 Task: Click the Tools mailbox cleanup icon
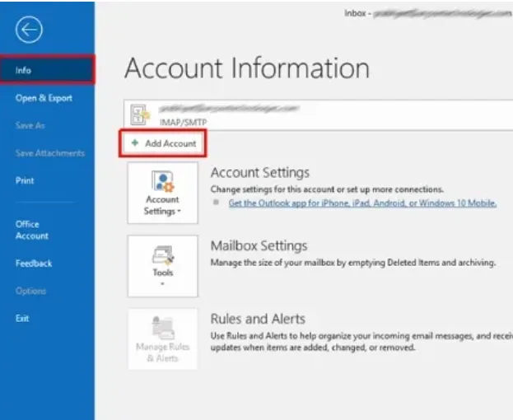click(162, 256)
